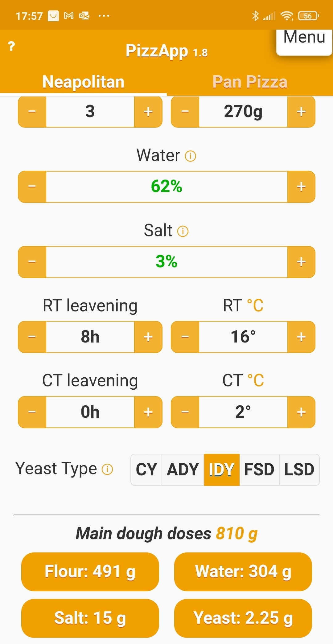
Task: Tap the Flour: 491 g button
Action: 90,572
